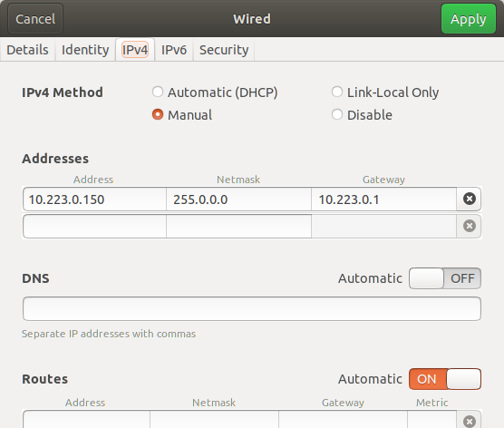Viewport: 504px width, 428px height.
Task: Remove the 10.223.0.150 address row
Action: pos(469,199)
